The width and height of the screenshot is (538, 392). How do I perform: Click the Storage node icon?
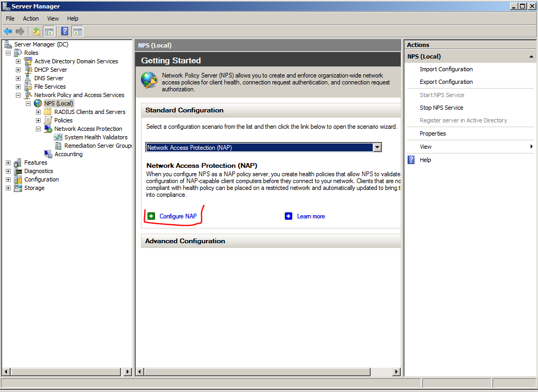tap(18, 188)
